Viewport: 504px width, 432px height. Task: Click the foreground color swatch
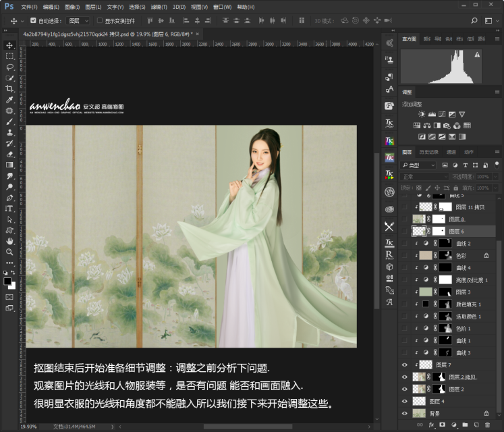point(7,281)
